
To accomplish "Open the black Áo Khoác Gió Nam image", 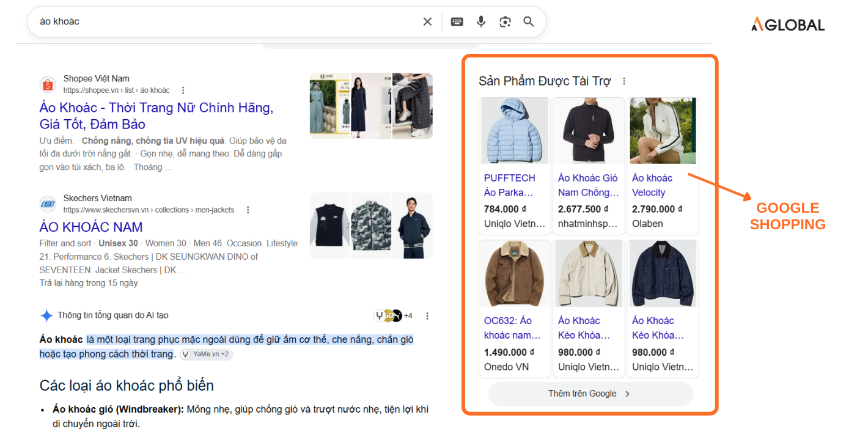I will pyautogui.click(x=589, y=131).
